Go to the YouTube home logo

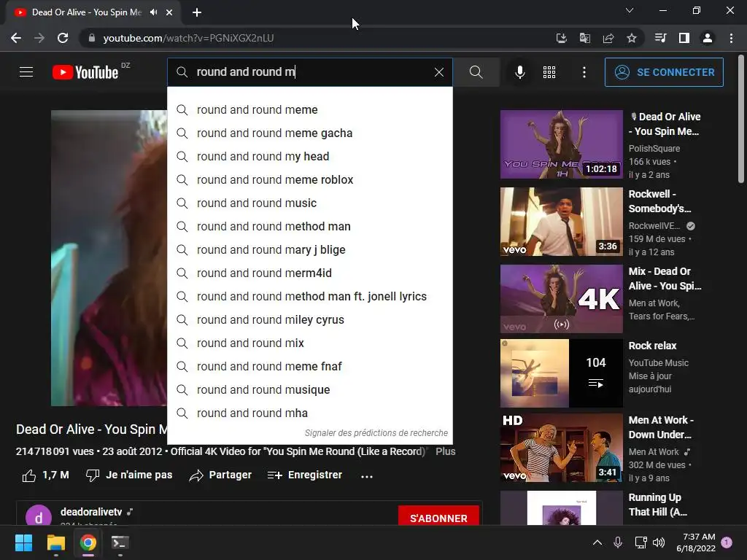coord(85,72)
